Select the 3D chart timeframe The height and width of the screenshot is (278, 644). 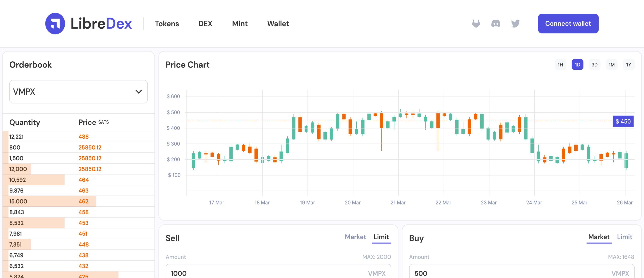click(594, 65)
